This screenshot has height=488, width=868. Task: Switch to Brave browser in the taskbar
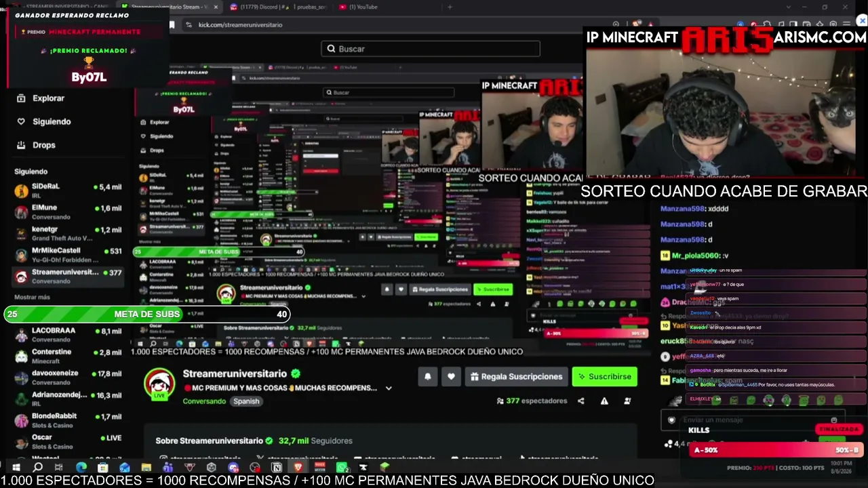pos(298,467)
